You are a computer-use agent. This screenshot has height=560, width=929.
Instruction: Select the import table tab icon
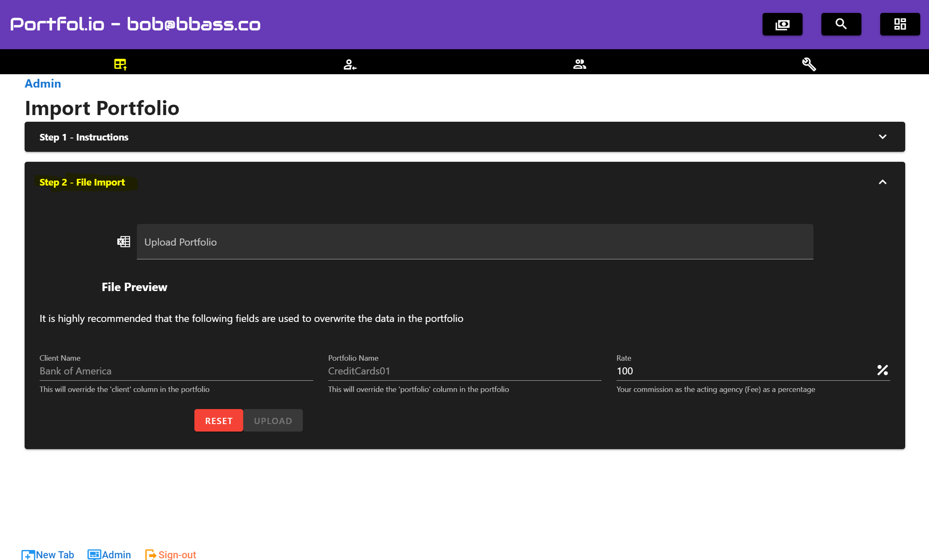120,64
